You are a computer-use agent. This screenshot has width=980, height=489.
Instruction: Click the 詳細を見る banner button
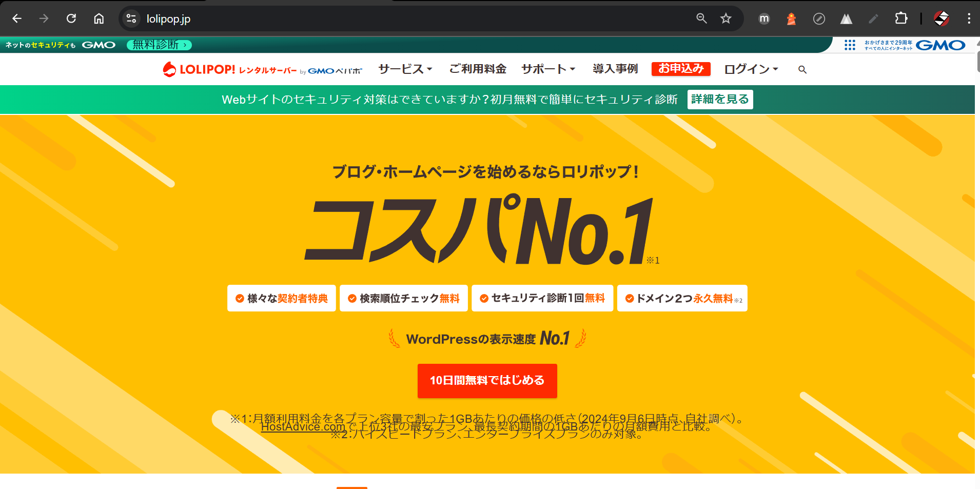pos(720,100)
